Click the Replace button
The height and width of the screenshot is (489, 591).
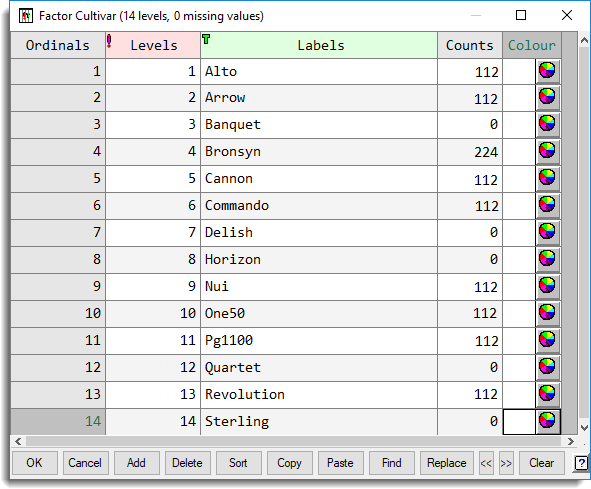pyautogui.click(x=447, y=463)
